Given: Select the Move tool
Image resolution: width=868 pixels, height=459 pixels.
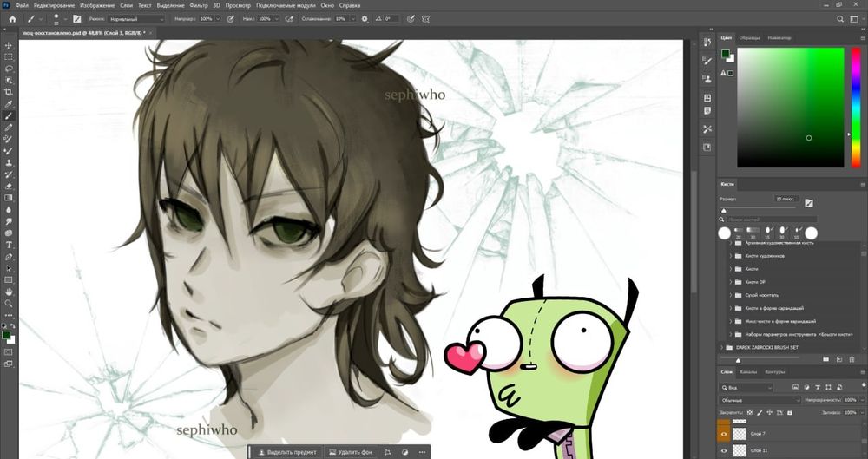Looking at the screenshot, I should point(9,45).
